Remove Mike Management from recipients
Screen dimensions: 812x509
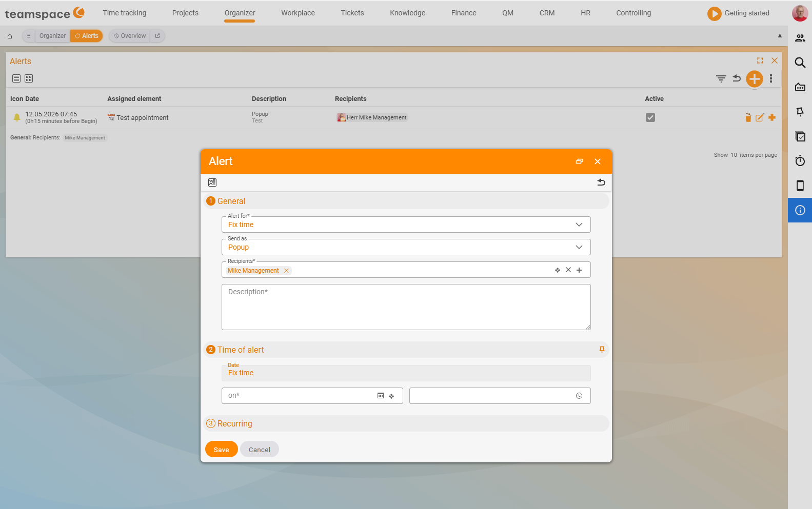tap(286, 271)
